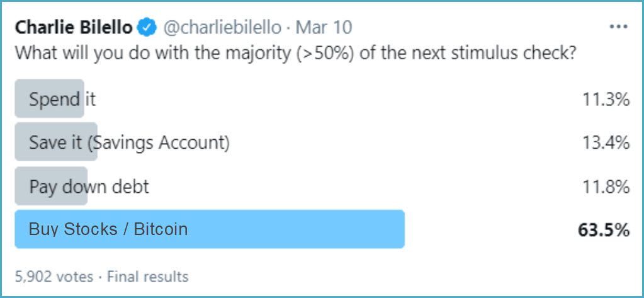Click the 11.8% result percentage
Image resolution: width=644 pixels, height=298 pixels.
[606, 187]
